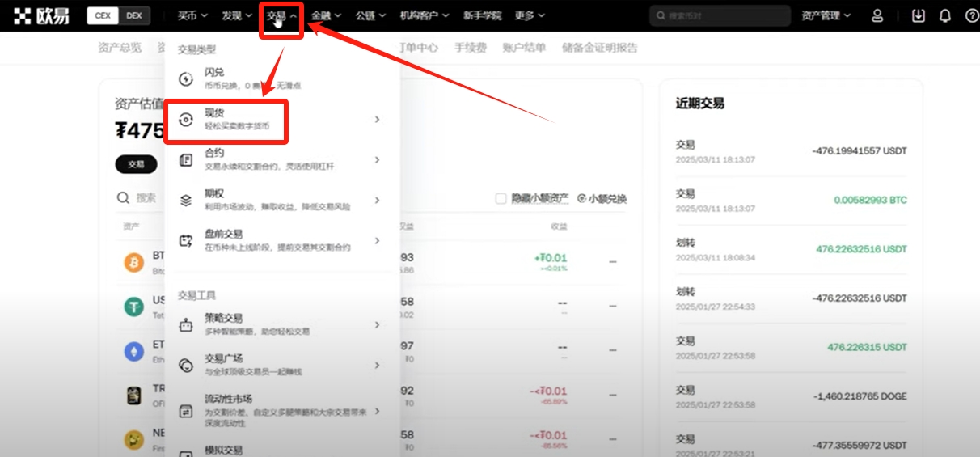Open the 更多 dropdown

coord(530,15)
